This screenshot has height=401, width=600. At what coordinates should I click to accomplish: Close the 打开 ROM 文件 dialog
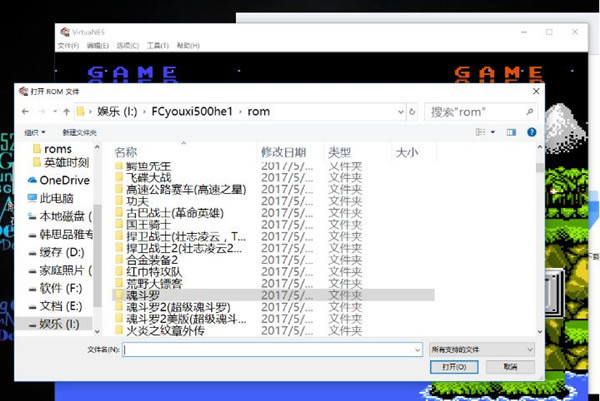pyautogui.click(x=536, y=91)
